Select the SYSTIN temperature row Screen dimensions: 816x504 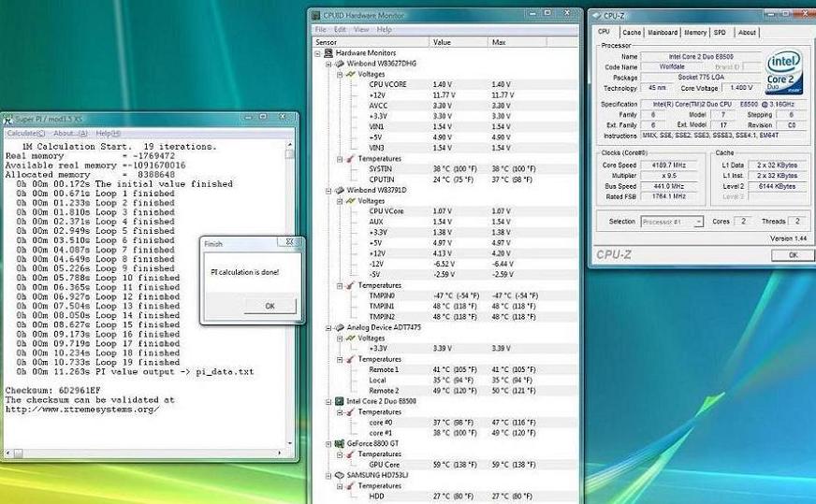445,169
